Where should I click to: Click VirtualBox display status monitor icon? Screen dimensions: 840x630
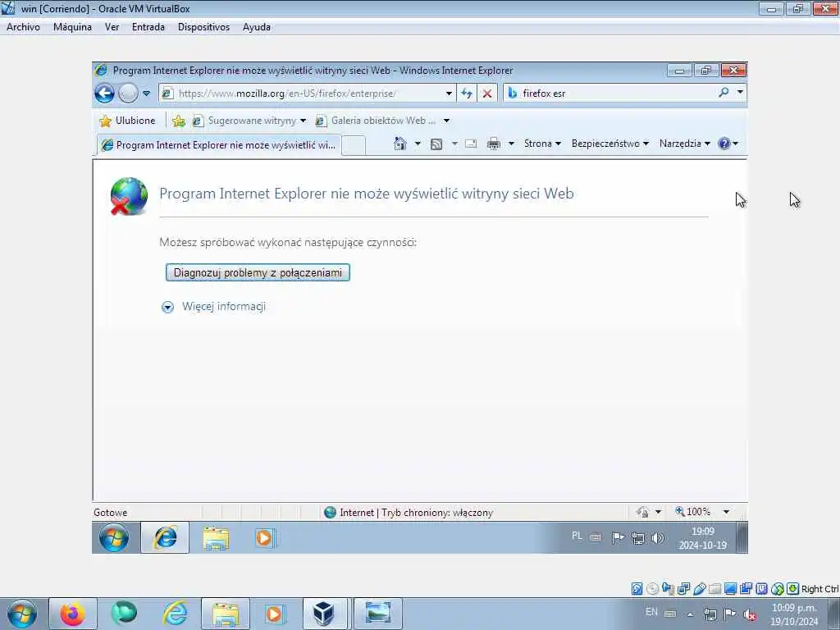730,589
